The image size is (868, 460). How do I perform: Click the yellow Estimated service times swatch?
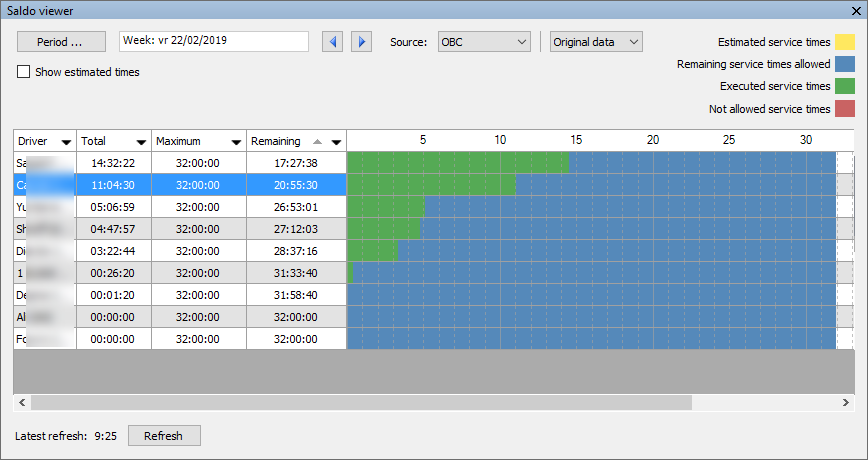click(846, 42)
